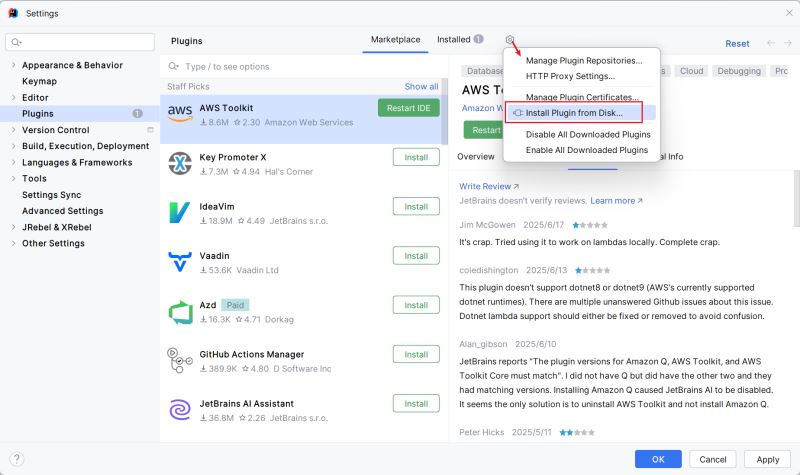This screenshot has height=475, width=800.
Task: Open the Overview tab of AWS Toolkit
Action: (476, 157)
